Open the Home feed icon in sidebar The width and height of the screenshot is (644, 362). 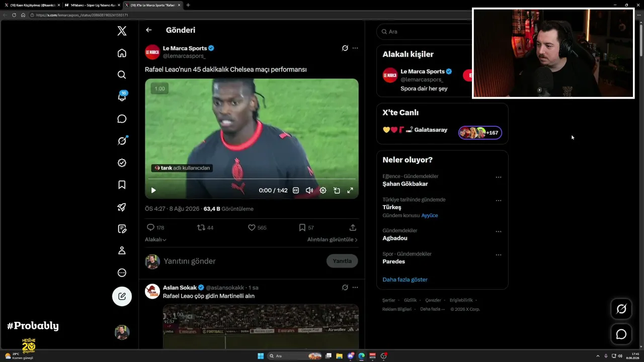(x=122, y=53)
